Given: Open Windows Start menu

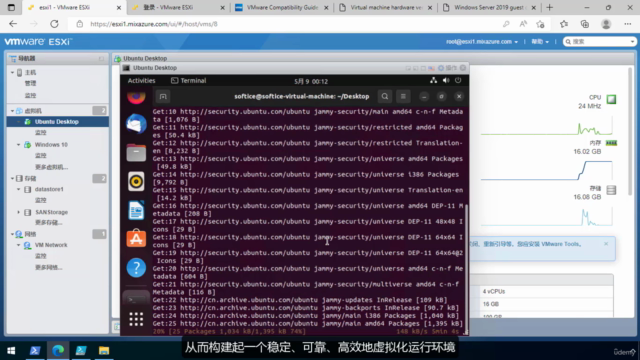Looking at the screenshot, I should click(11, 350).
